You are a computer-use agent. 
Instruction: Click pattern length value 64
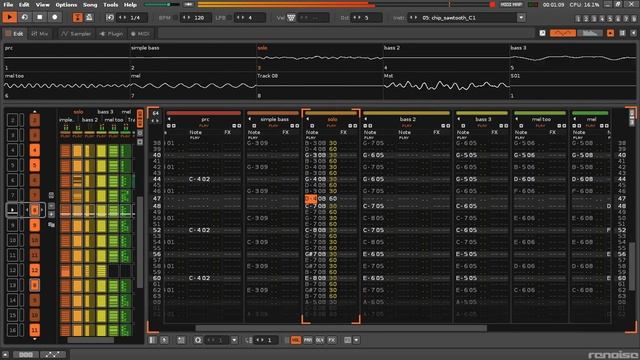tap(155, 113)
